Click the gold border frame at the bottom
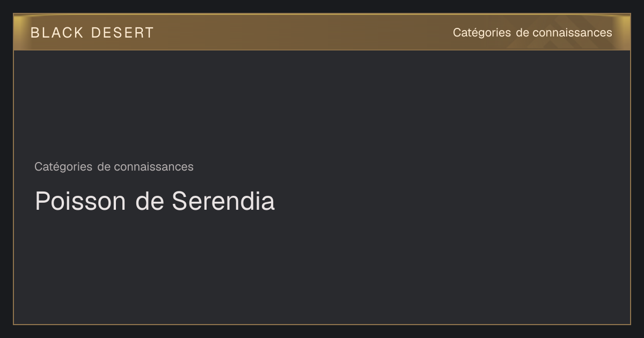 point(322,324)
